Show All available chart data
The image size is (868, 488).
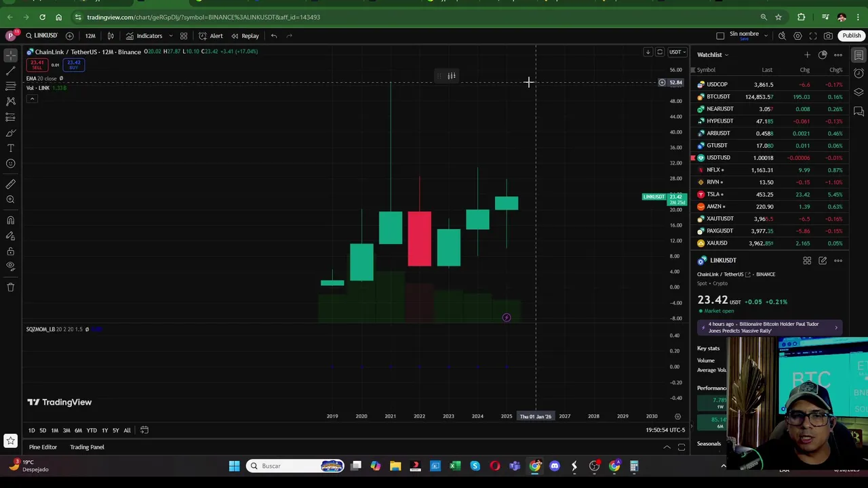(127, 430)
